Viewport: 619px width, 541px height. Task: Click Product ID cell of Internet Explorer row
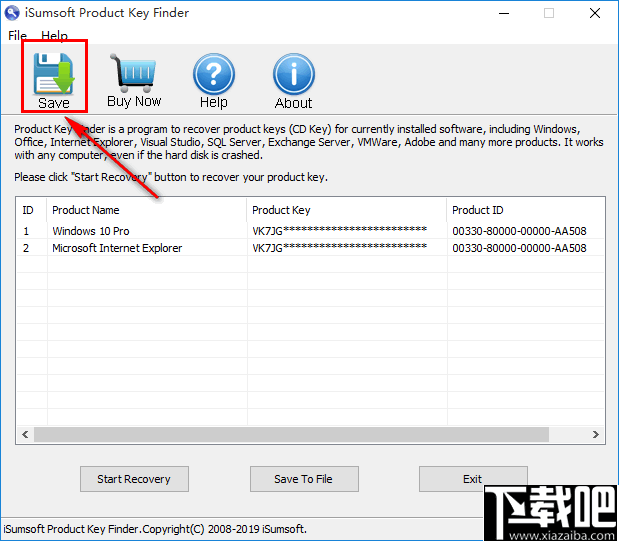(x=526, y=248)
